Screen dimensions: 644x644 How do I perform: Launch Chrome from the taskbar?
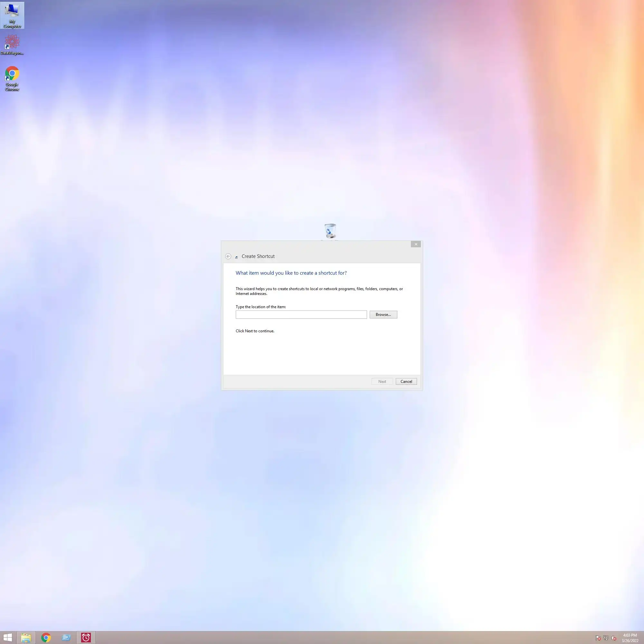click(46, 637)
